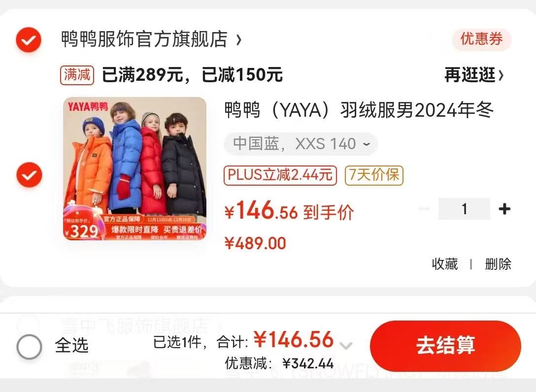This screenshot has height=392, width=536.
Task: Tap the 优惠券 coupon button
Action: pos(481,38)
